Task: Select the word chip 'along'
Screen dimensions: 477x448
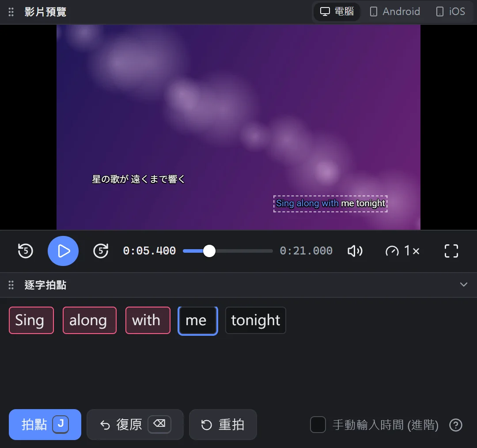Action: (89, 320)
